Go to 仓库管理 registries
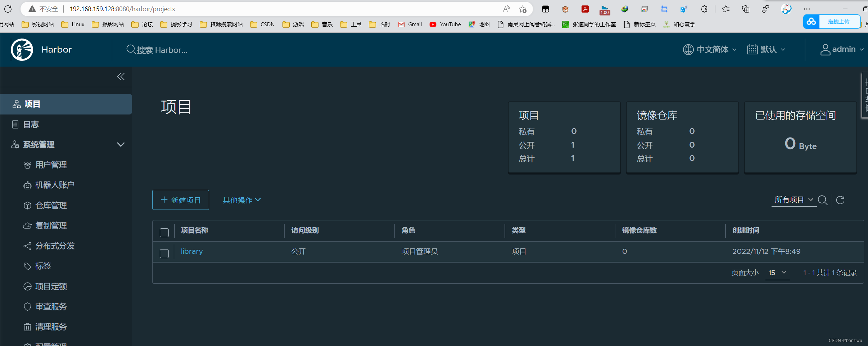868x346 pixels. click(x=51, y=206)
